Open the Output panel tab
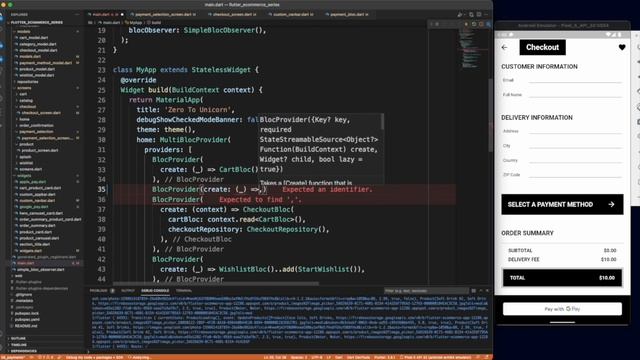Viewport: 640px width, 360px height. 128,291
